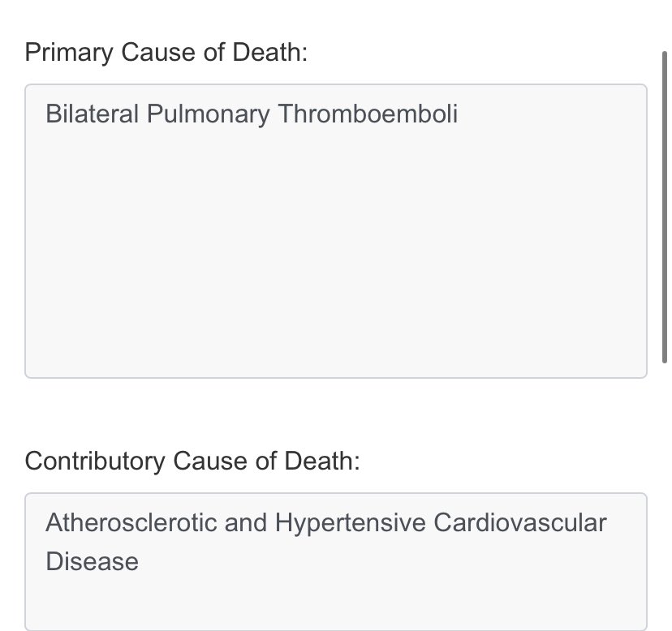Image resolution: width=672 pixels, height=631 pixels.
Task: Click the blank area after 'Disease' in contributory box
Action: pyautogui.click(x=386, y=561)
